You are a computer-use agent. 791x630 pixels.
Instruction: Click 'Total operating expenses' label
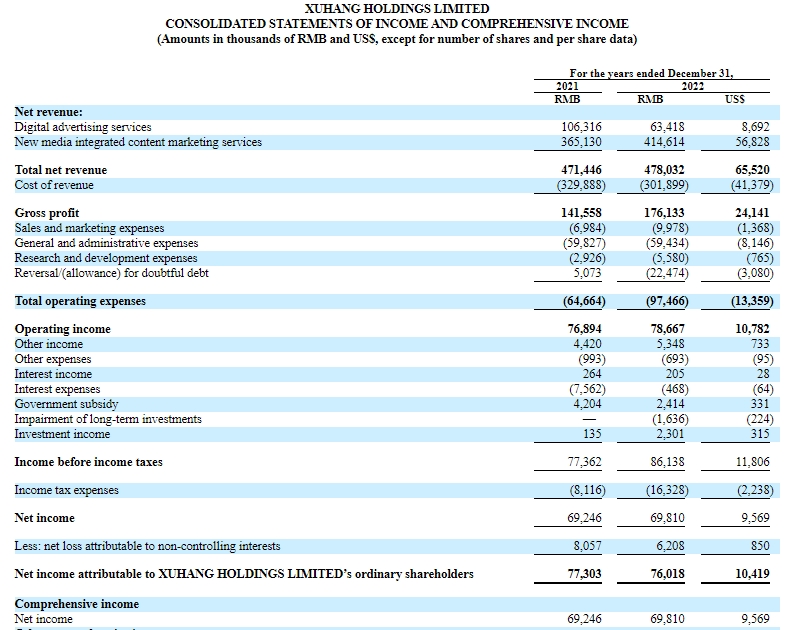(80, 301)
